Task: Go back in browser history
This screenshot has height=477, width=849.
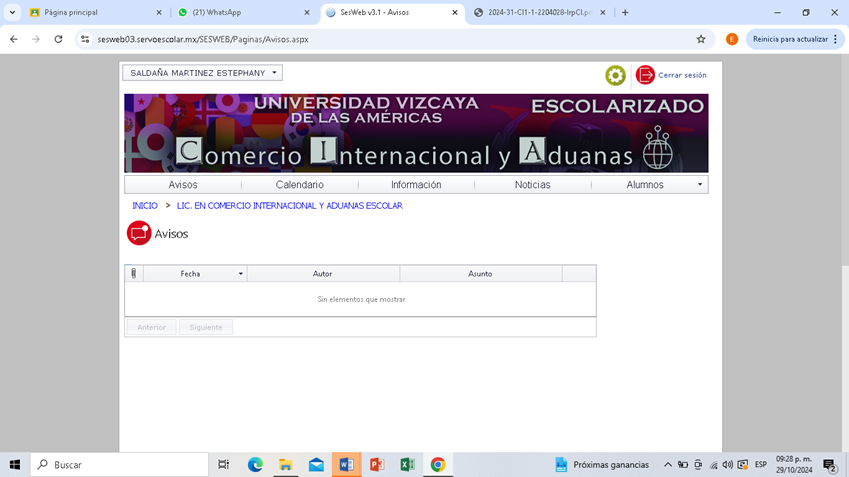Action: click(x=14, y=39)
